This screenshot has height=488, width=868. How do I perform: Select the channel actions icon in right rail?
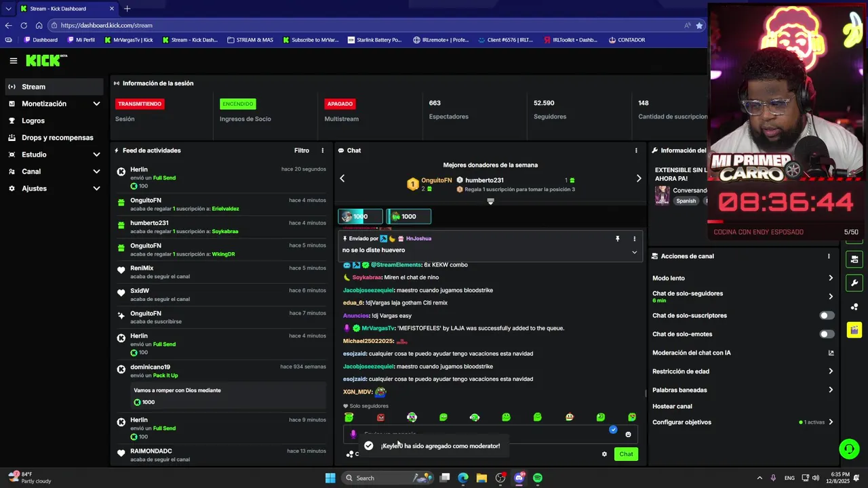(854, 259)
